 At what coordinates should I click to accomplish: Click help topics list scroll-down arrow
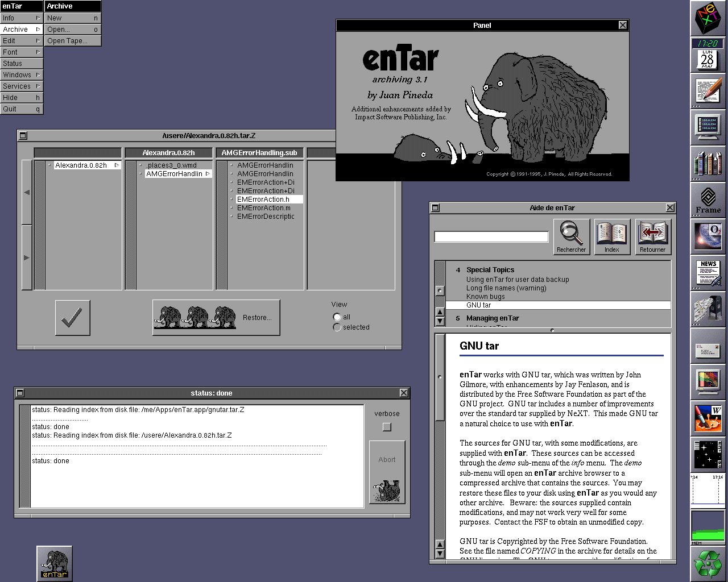pyautogui.click(x=440, y=321)
